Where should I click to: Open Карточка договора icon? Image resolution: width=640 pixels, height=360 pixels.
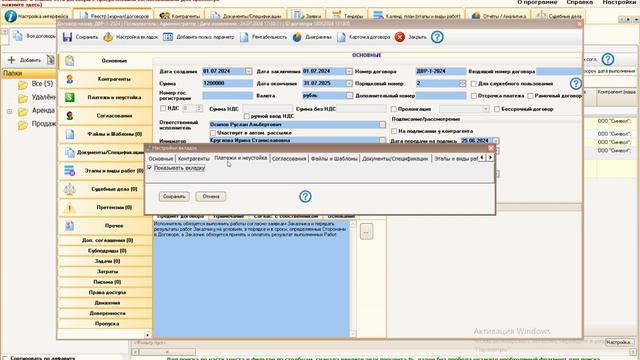[x=341, y=37]
